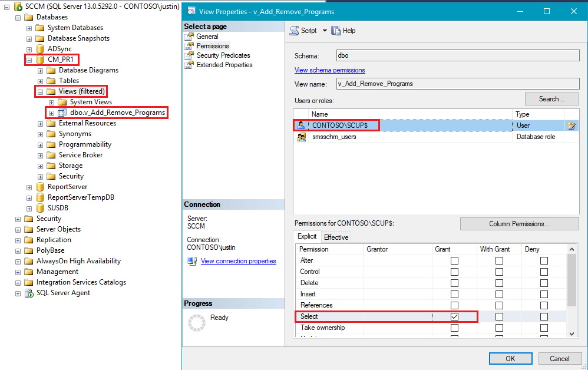Click the SUSDB database icon
This screenshot has width=588, height=370.
coord(40,207)
